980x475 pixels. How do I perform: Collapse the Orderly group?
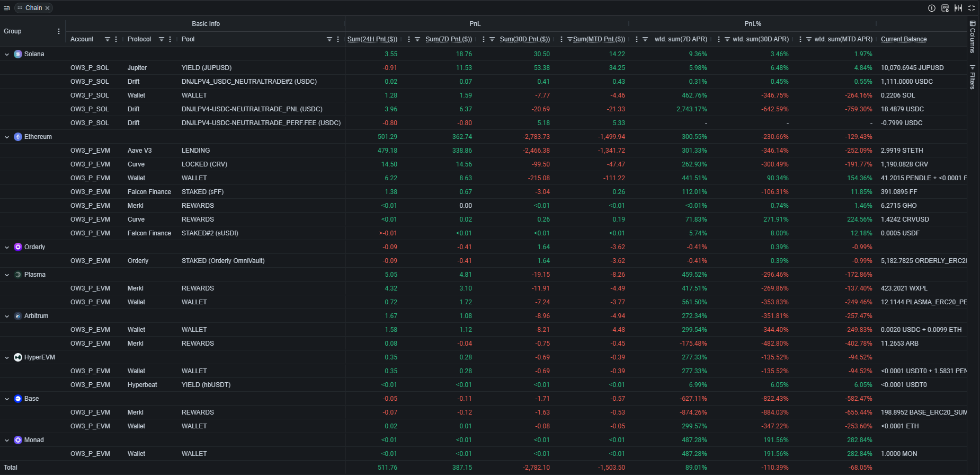click(7, 247)
